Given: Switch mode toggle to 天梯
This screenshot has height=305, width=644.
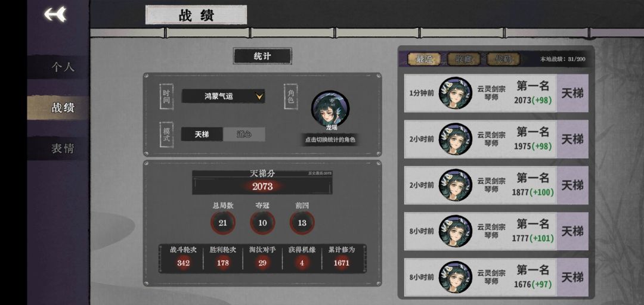Looking at the screenshot, I should 202,134.
